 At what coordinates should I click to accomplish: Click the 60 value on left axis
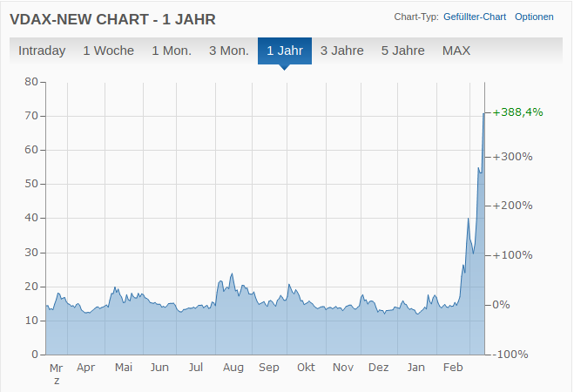31,149
